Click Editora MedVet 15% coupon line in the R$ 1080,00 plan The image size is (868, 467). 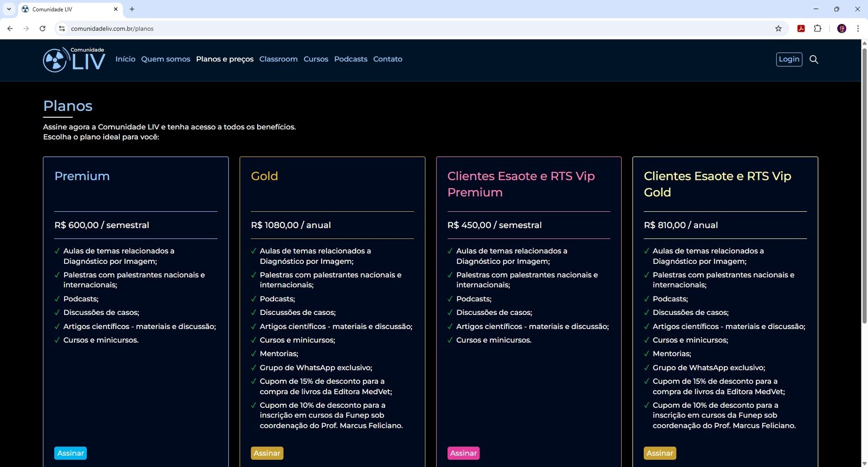(325, 386)
